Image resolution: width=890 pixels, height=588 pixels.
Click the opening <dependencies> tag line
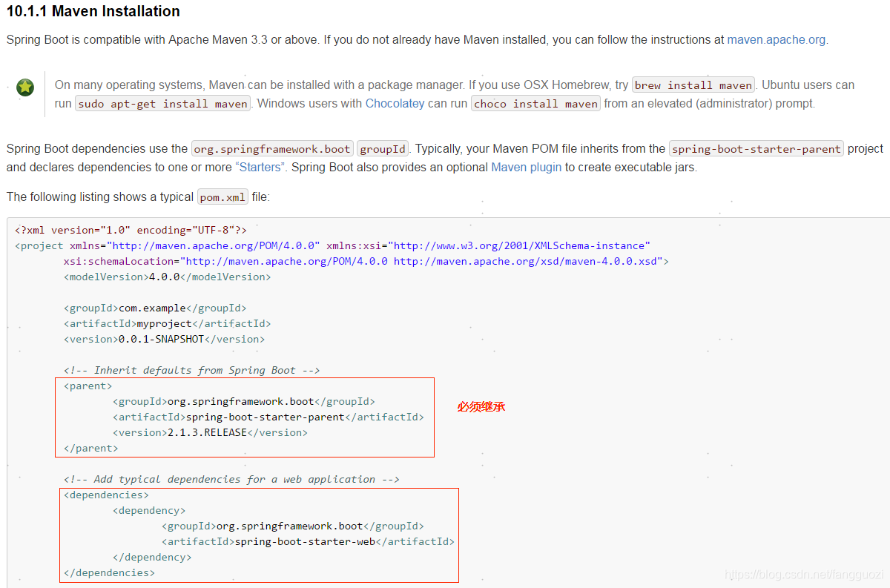click(106, 495)
